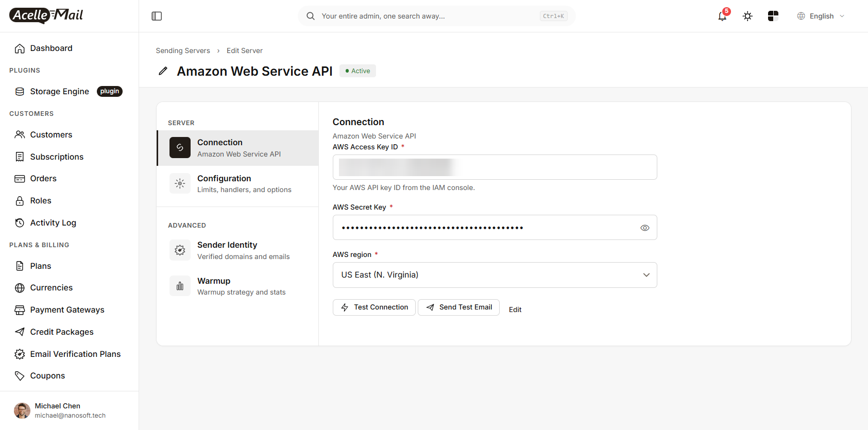Click the Credit Packages paper plane icon
Image resolution: width=868 pixels, height=430 pixels.
20,332
